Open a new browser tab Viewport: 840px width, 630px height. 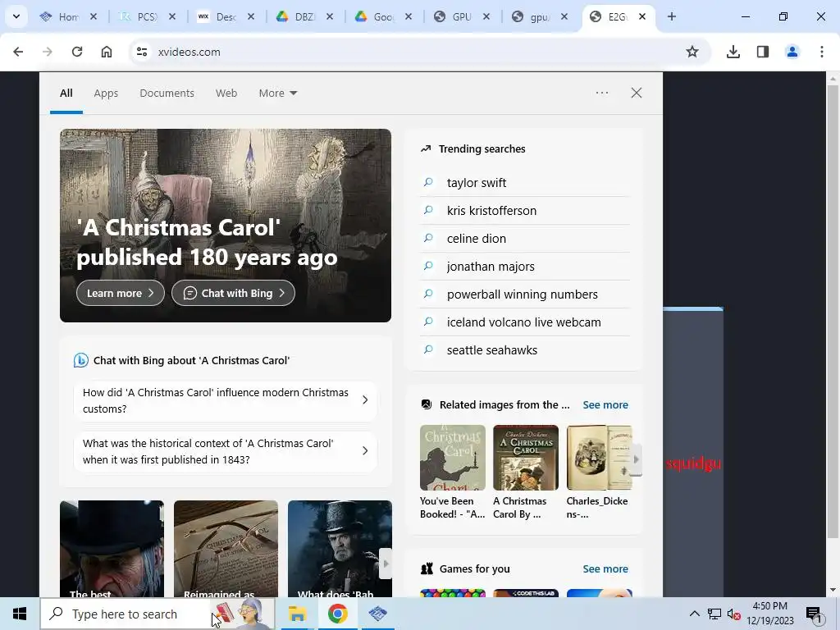tap(672, 16)
